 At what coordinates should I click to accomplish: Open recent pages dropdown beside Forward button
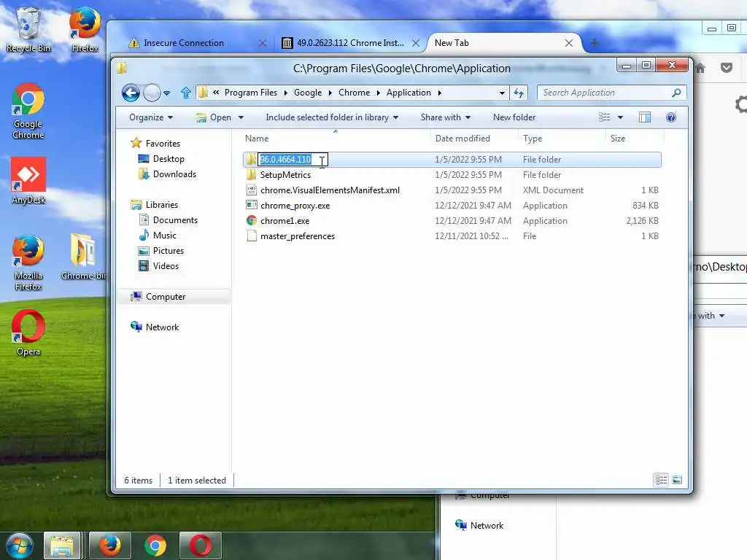167,93
